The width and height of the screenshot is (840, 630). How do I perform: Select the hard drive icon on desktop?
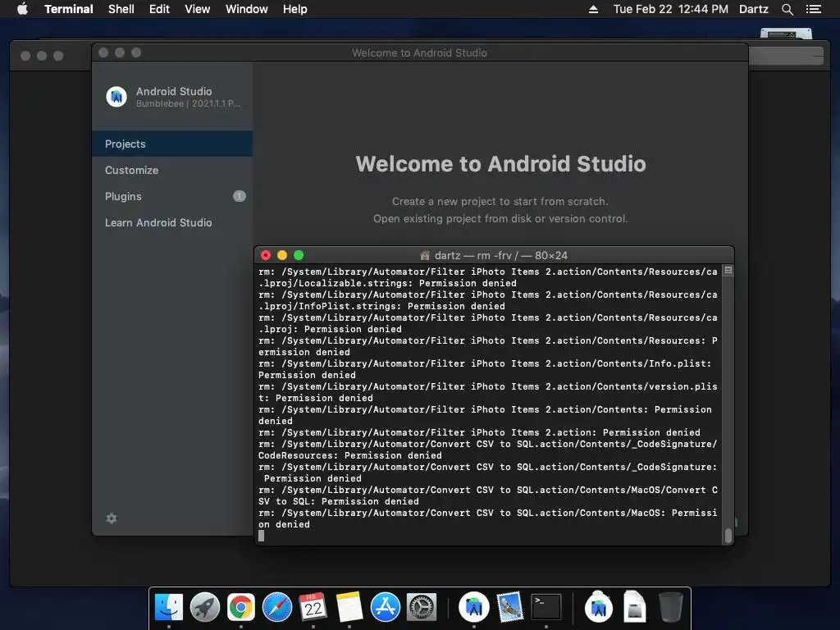(786, 33)
